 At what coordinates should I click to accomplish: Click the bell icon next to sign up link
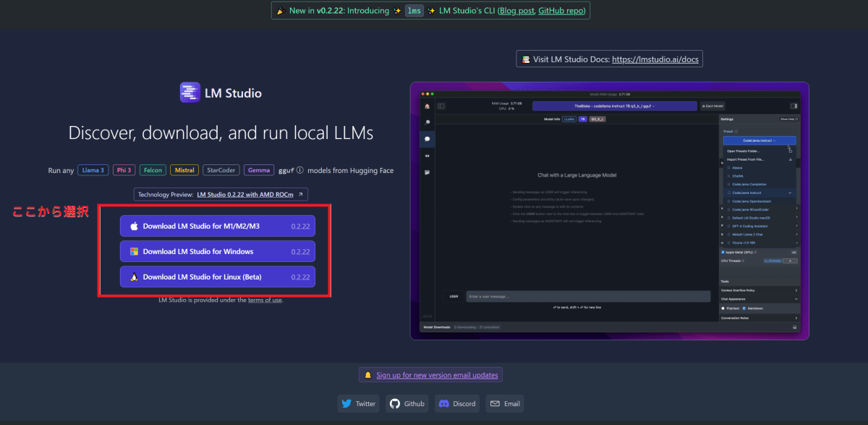point(367,375)
